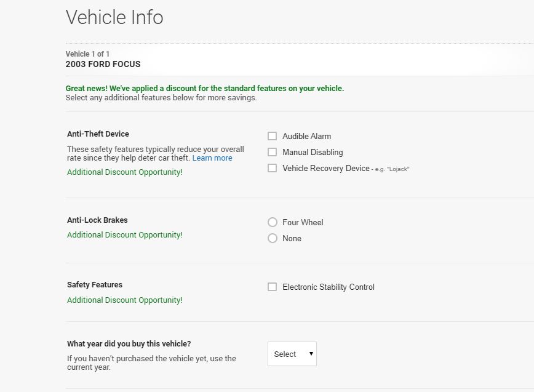This screenshot has height=392, width=534.
Task: Open the Learn more link about anti-theft
Action: tap(212, 158)
